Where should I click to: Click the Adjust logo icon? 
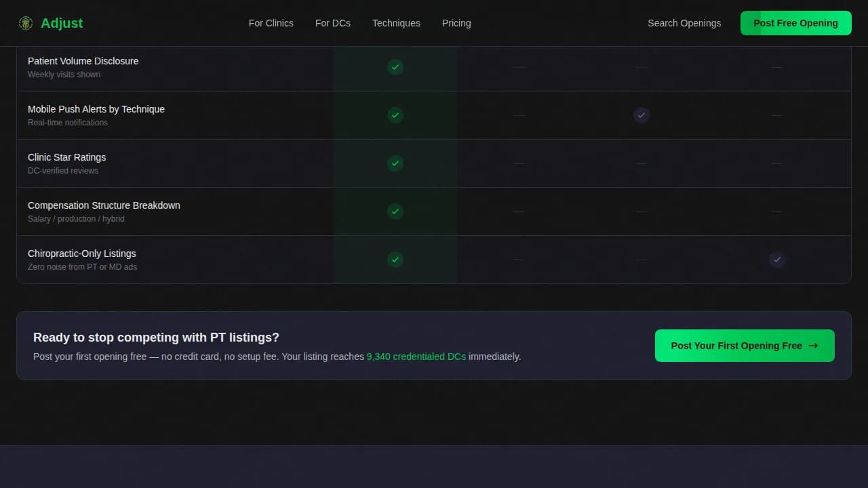tap(26, 23)
